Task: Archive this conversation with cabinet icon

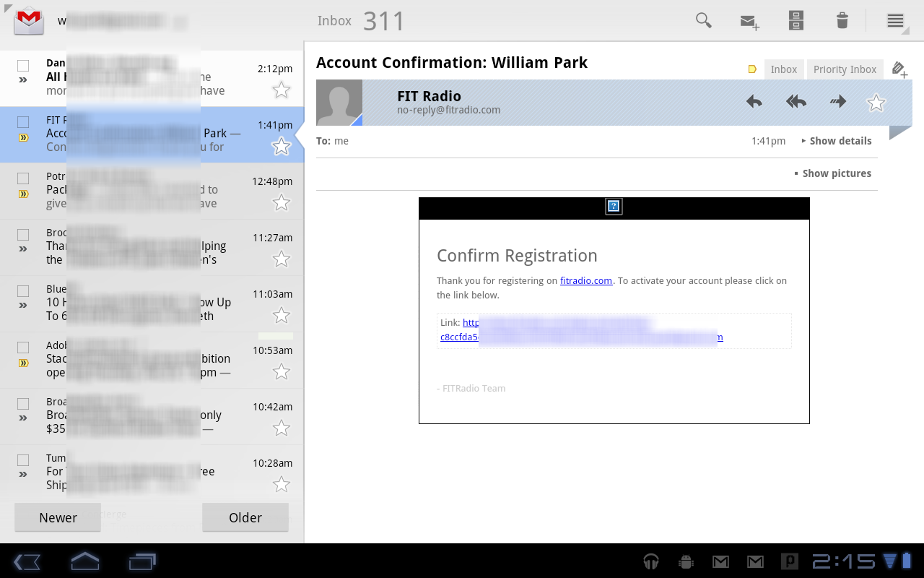Action: (x=796, y=20)
